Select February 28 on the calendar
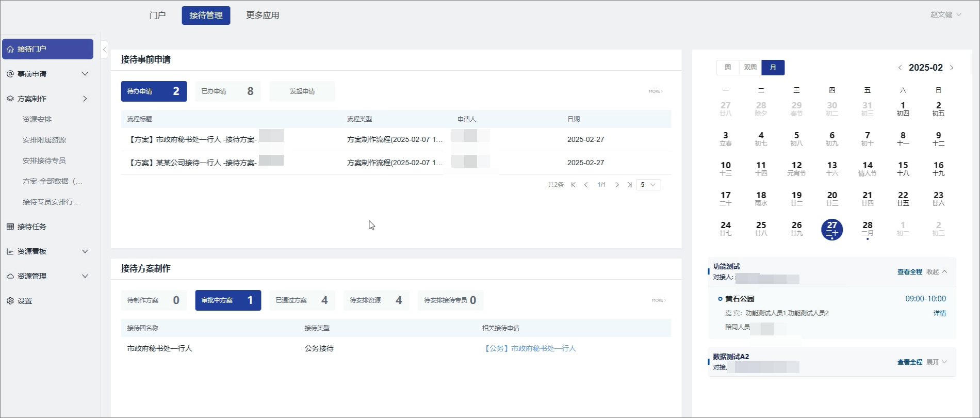Viewport: 980px width, 418px height. click(x=868, y=229)
